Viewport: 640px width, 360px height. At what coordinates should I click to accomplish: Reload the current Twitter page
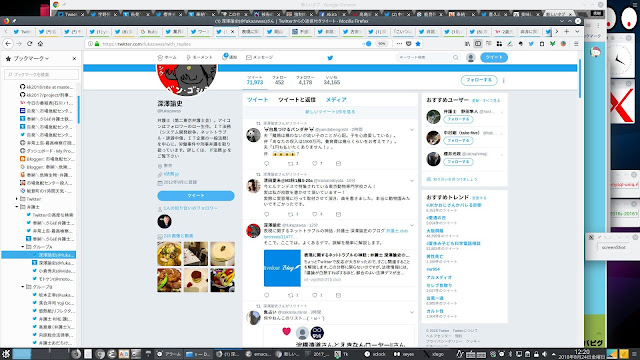pyautogui.click(x=29, y=44)
